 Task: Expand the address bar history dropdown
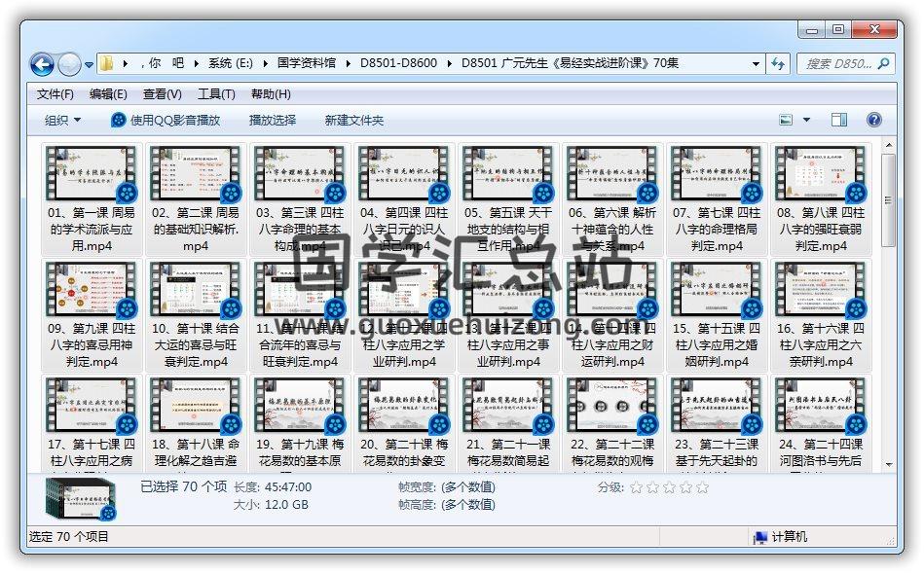(x=757, y=64)
